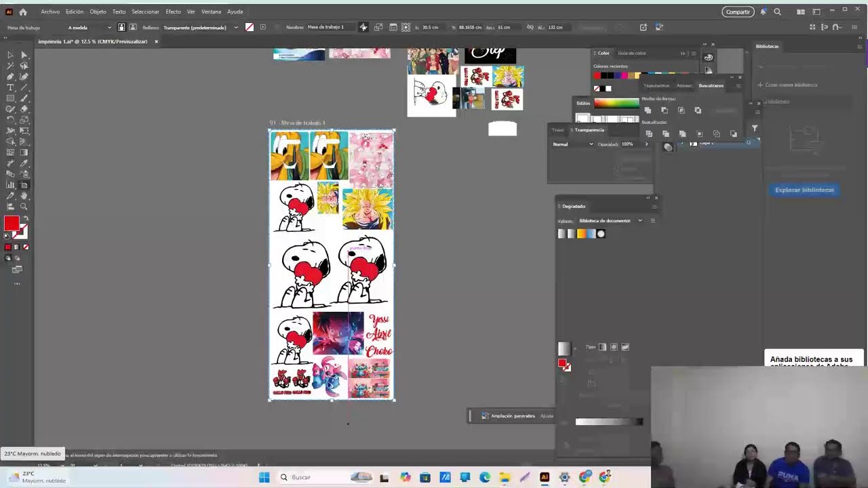Expand Color panel double-arrow overflow
Viewport: 868px width, 488px height.
point(683,54)
